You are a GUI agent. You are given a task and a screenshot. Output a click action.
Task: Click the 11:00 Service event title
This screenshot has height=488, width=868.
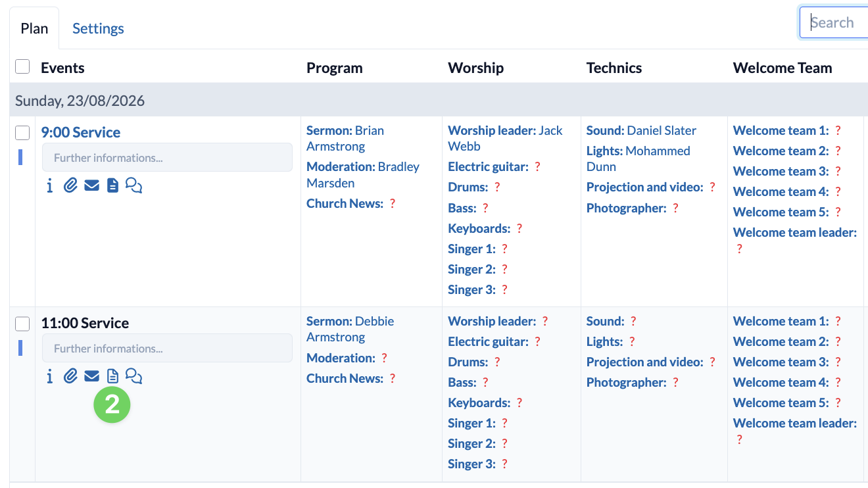pyautogui.click(x=85, y=323)
